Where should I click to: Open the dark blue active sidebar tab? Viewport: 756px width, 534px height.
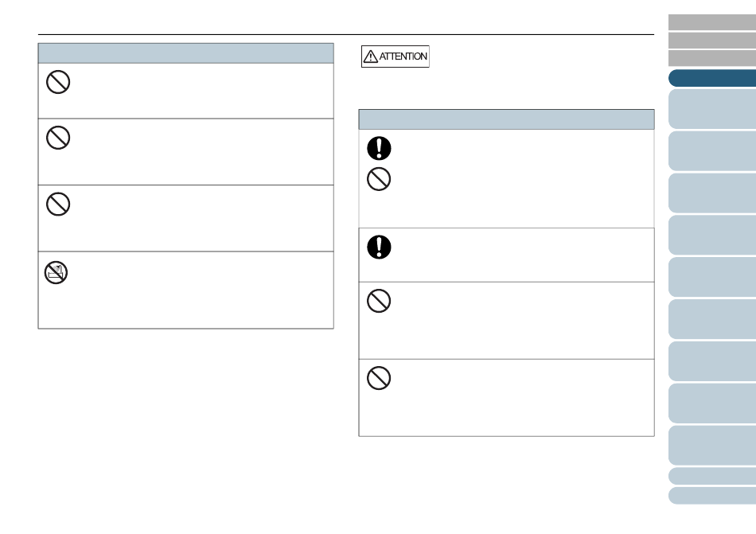[712, 78]
